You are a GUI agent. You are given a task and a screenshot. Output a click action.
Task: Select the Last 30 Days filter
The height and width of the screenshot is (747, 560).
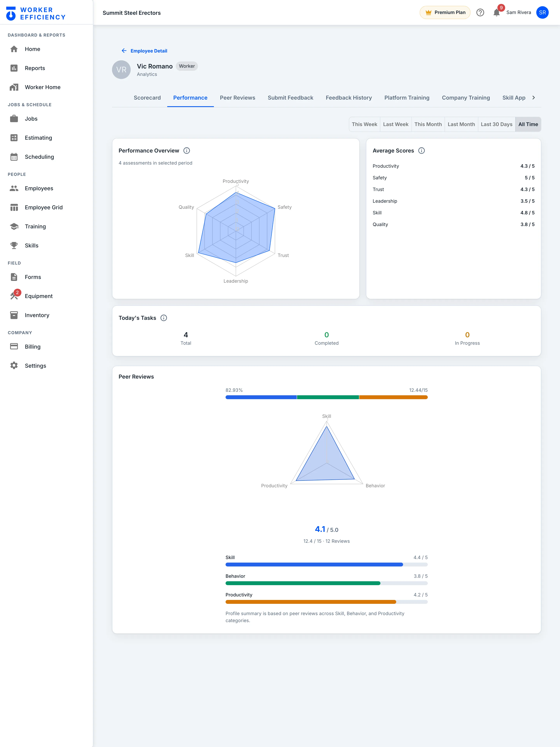[497, 124]
